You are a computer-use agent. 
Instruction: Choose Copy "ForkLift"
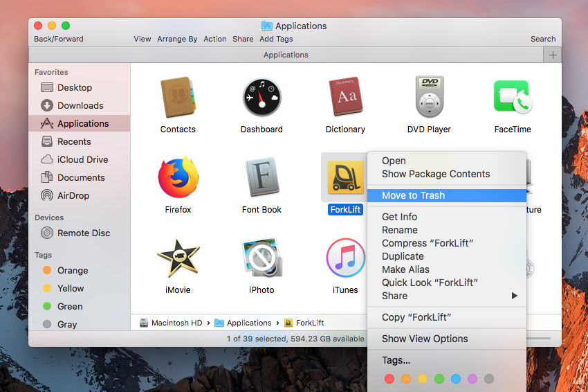pos(447,318)
